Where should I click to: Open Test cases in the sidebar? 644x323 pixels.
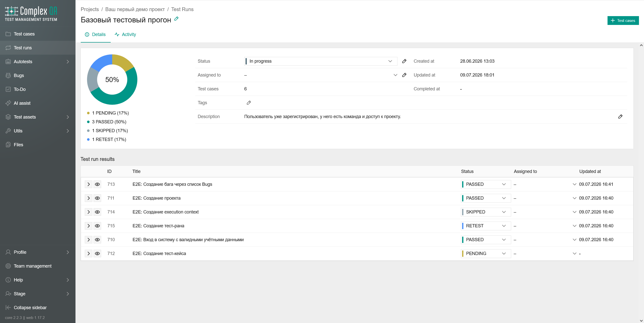tap(38, 34)
